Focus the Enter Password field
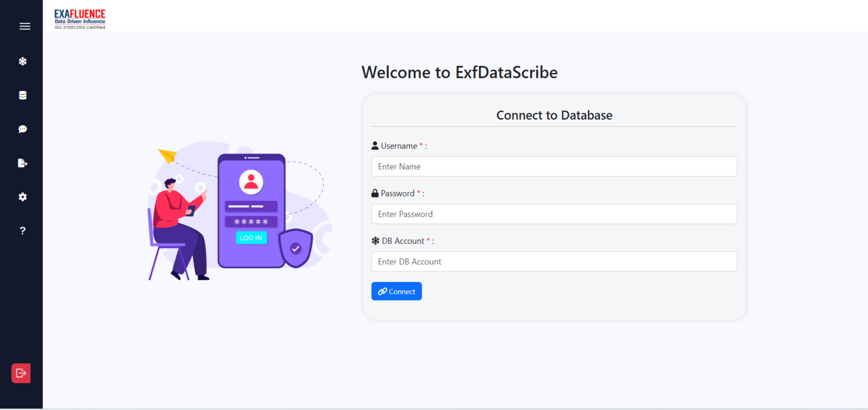Screen dimensions: 868x410 tap(554, 214)
